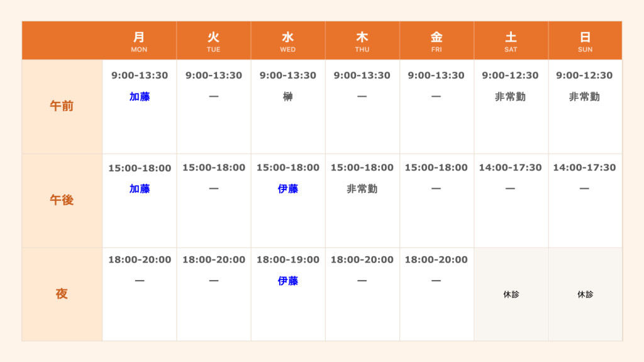Click the 休診 cell under Saturday
The image size is (644, 362).
click(511, 294)
